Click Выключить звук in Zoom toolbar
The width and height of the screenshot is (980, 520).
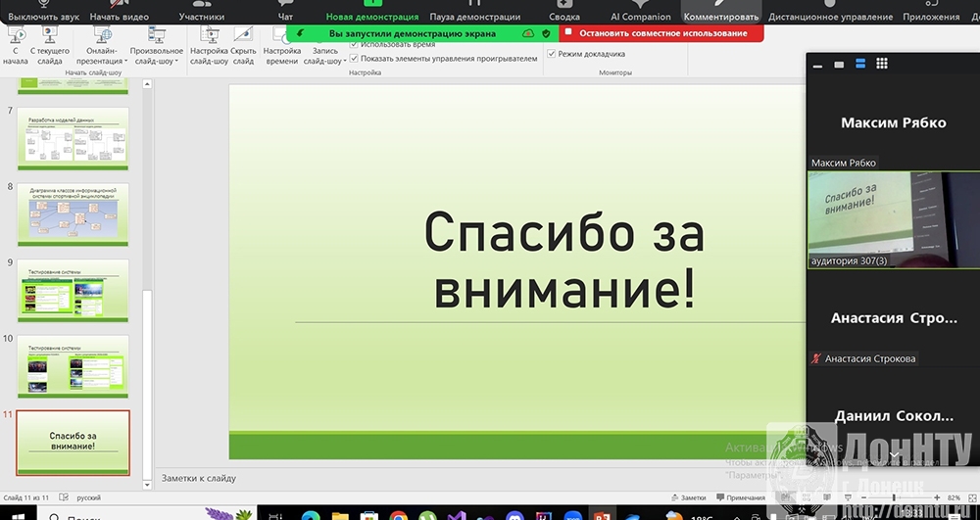[43, 11]
